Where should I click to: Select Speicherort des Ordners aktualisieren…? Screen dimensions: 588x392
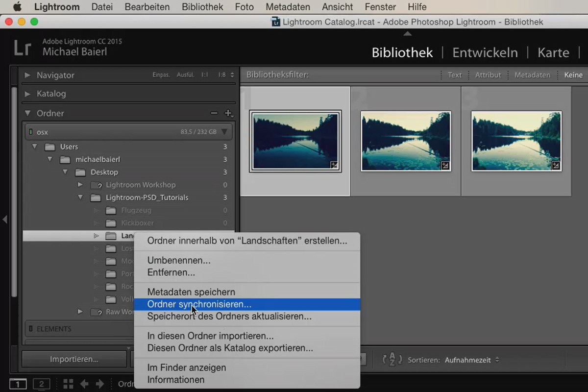(x=247, y=317)
